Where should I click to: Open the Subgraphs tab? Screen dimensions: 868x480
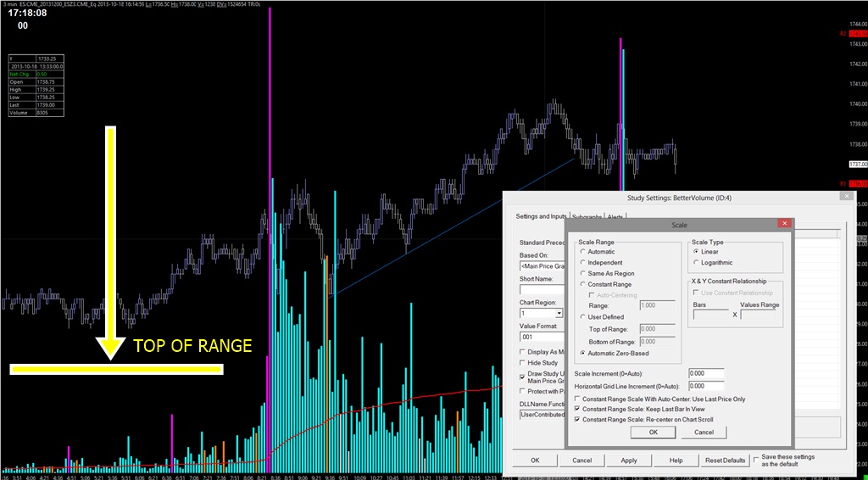click(x=587, y=216)
